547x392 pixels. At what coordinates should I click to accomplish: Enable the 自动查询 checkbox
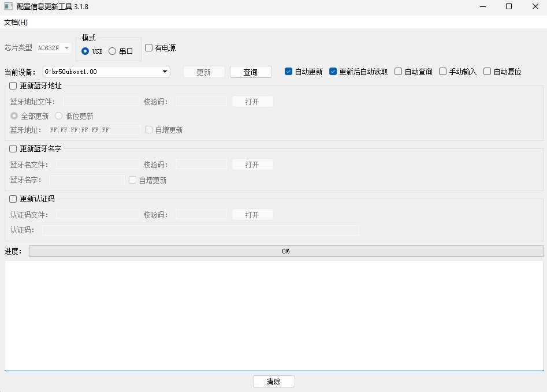[399, 72]
